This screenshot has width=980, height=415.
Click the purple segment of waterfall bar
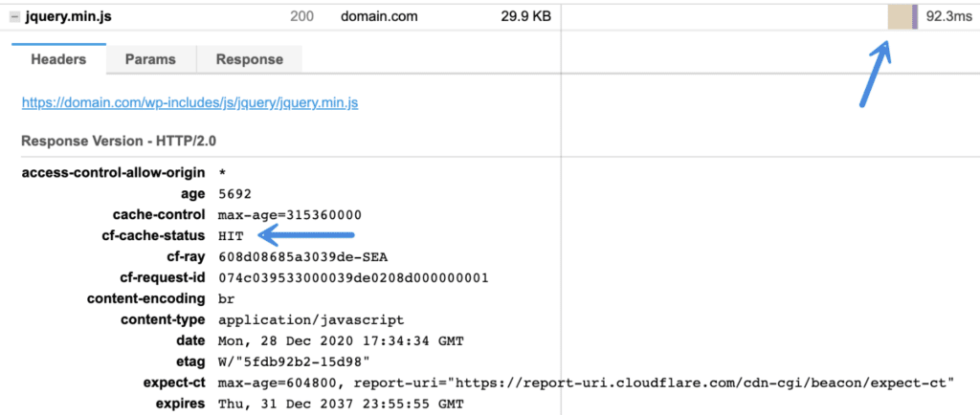(x=915, y=16)
